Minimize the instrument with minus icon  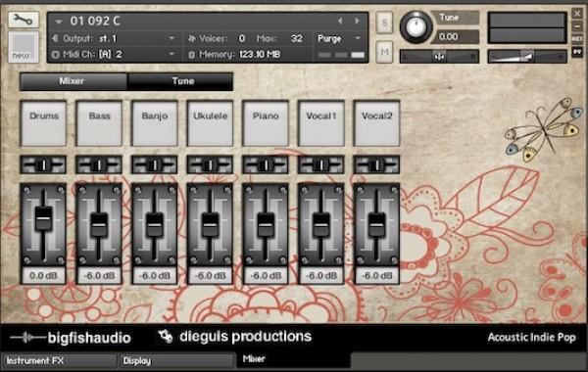[577, 26]
